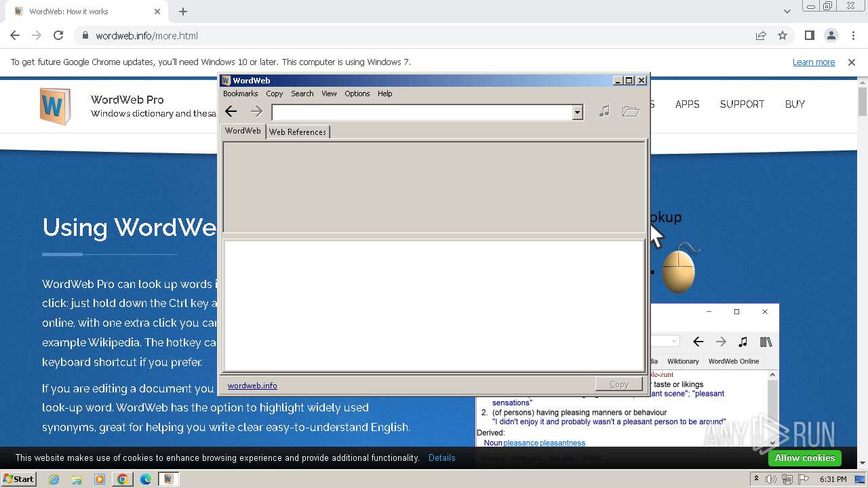Open the Wiktionary tab in page screenshot
This screenshot has height=488, width=868.
pos(683,361)
